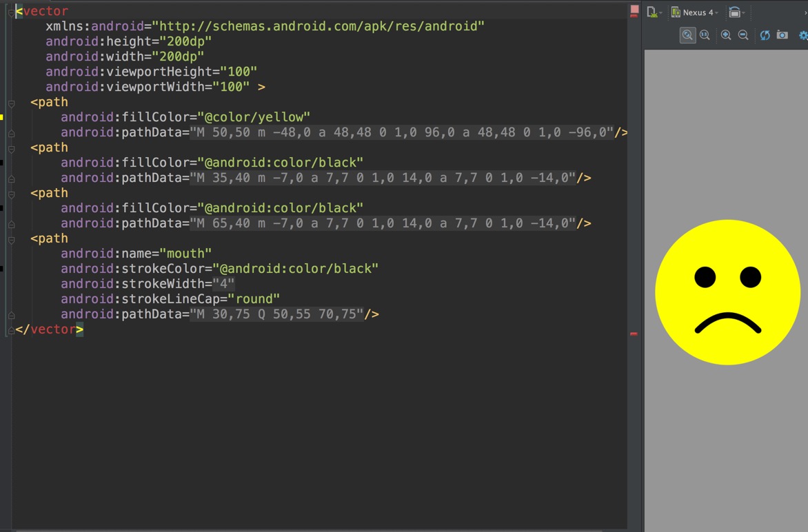Zoom in on the preview

726,35
